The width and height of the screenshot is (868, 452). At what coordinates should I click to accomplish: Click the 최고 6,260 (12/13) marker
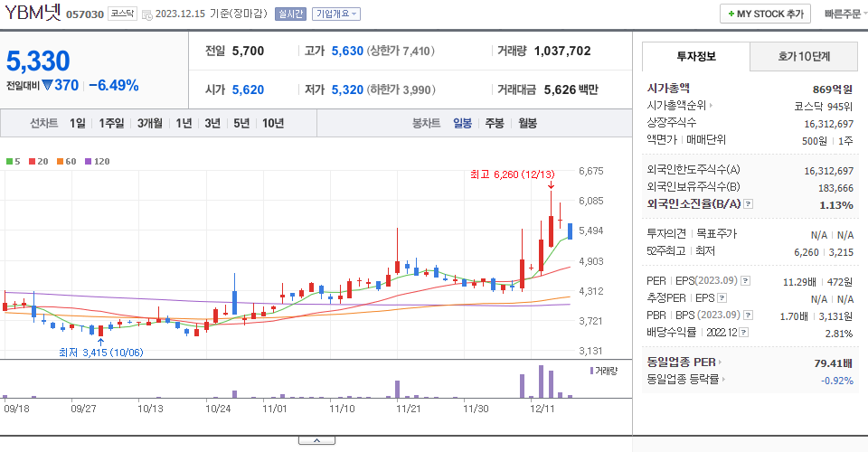coord(512,174)
